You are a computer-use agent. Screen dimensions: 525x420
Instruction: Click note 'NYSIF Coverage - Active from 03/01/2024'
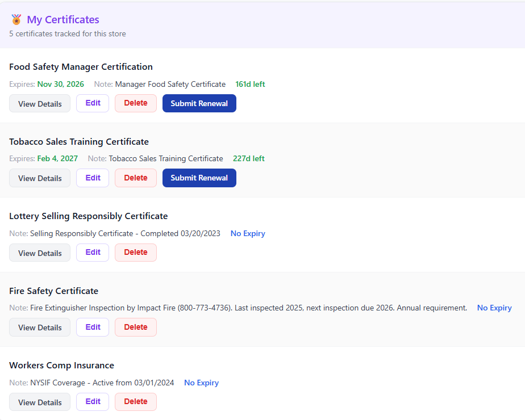tap(102, 383)
